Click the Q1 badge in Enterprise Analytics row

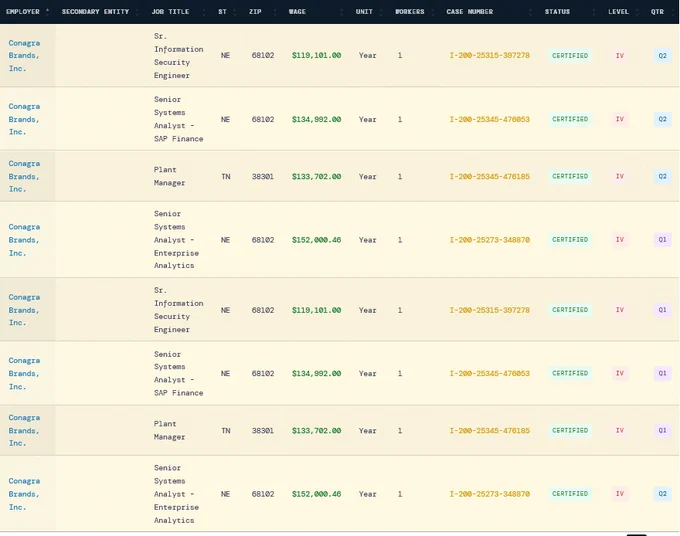662,239
